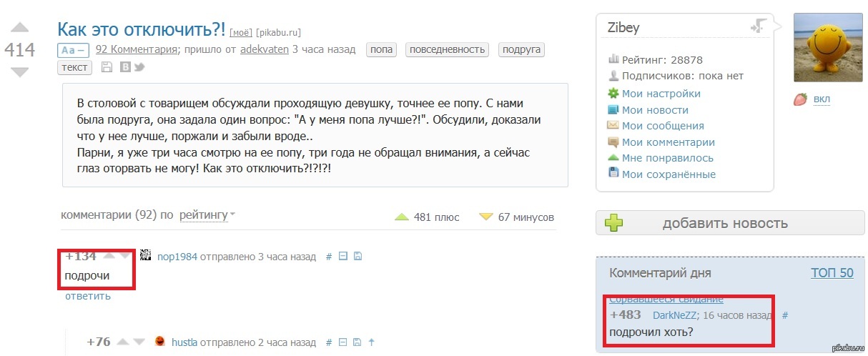The width and height of the screenshot is (868, 356).
Task: Save nop1984's comment with floppy icon
Action: point(357,257)
